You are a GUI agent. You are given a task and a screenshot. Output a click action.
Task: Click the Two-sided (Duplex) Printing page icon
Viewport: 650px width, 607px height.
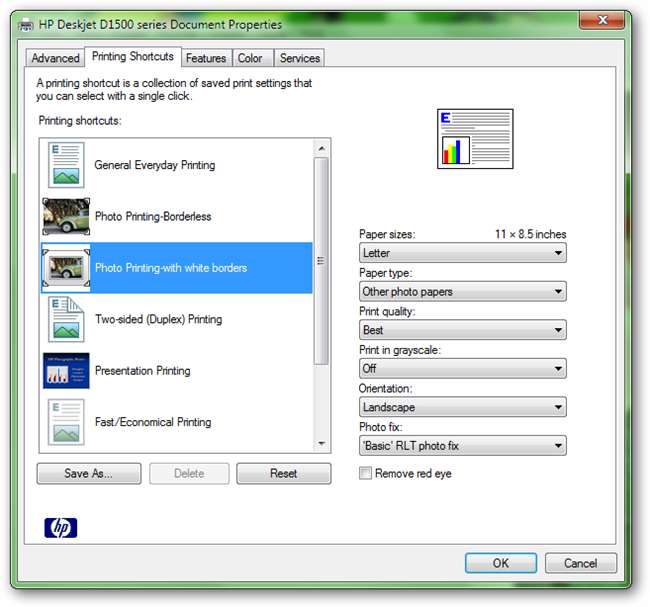[66, 319]
